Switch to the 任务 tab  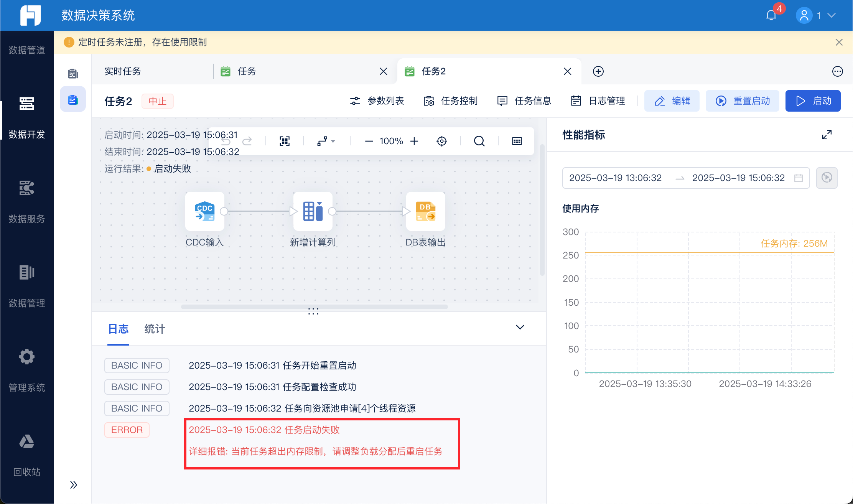[x=247, y=71]
